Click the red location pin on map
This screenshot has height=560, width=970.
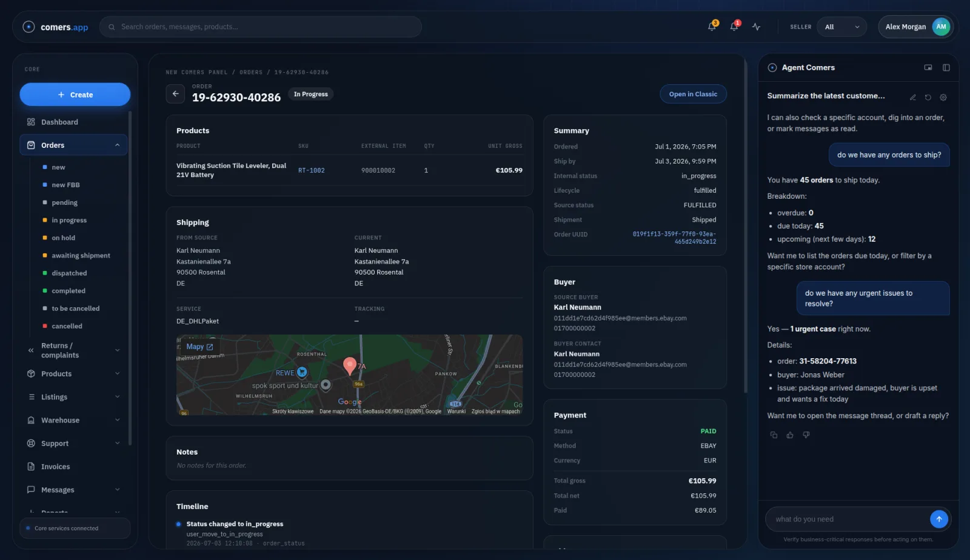pyautogui.click(x=350, y=365)
